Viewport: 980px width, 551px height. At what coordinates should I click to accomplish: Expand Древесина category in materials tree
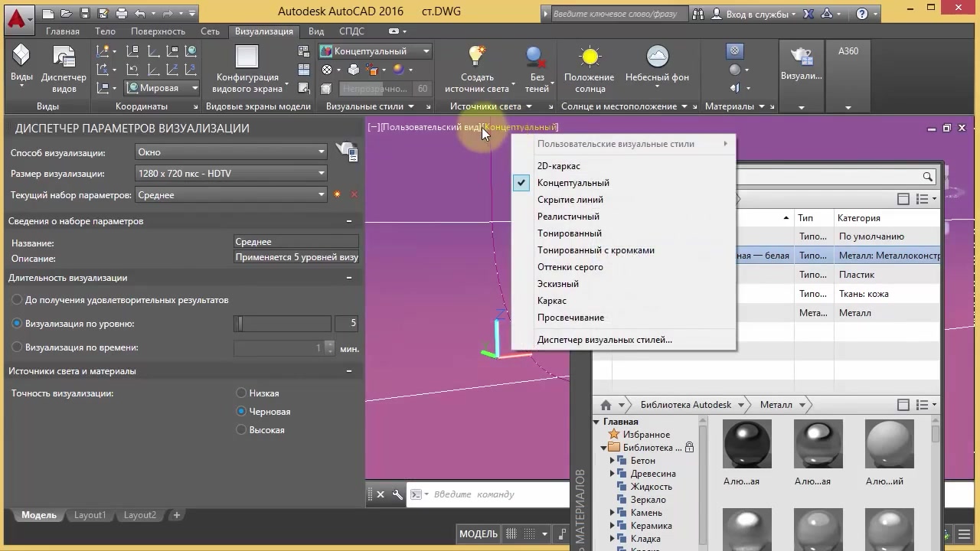612,474
